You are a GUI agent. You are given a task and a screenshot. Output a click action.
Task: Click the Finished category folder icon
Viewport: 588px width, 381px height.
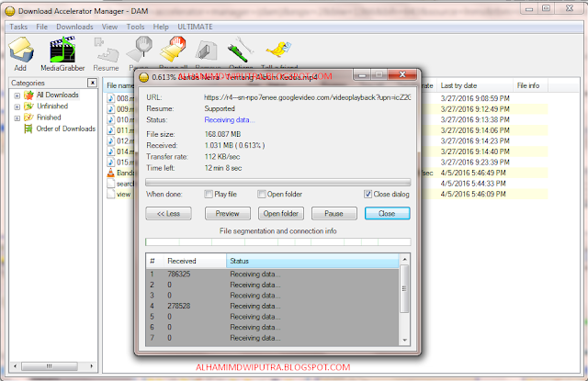[x=28, y=118]
